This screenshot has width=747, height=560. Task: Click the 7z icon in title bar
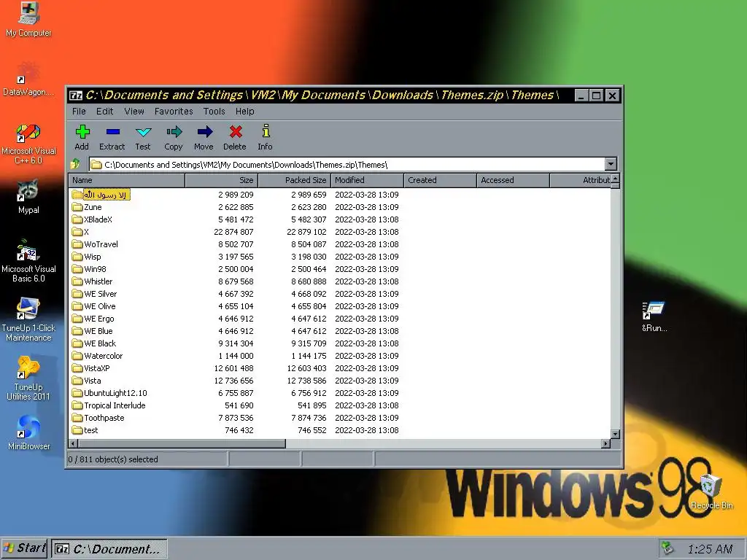pyautogui.click(x=76, y=96)
